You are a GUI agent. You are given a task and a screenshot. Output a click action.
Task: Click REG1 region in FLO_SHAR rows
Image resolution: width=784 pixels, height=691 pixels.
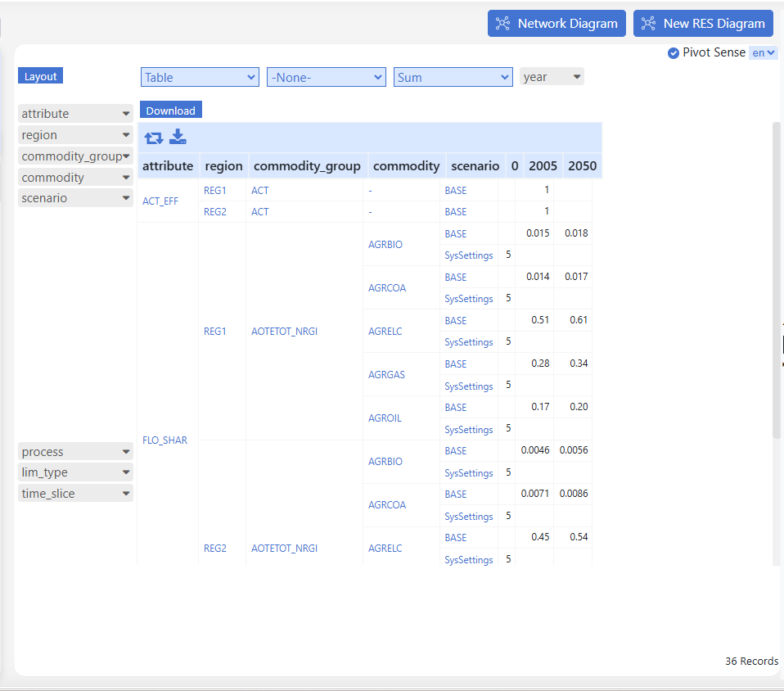pos(215,332)
